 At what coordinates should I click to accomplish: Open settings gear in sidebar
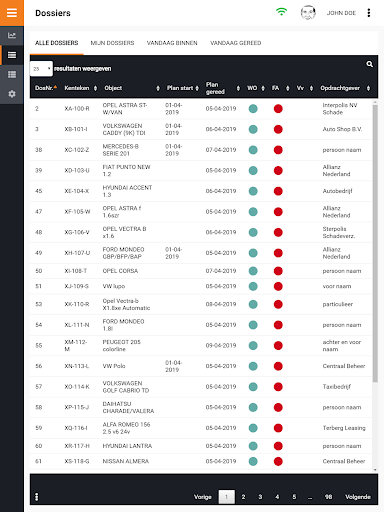(12, 94)
